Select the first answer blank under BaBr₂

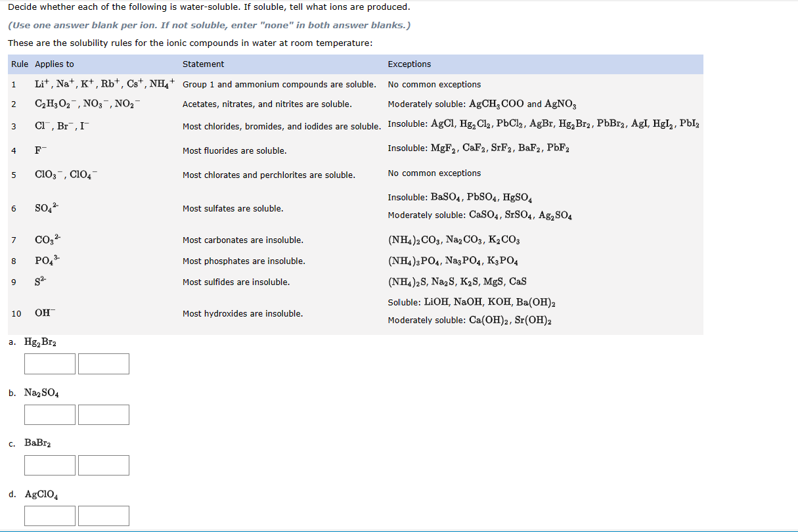click(x=50, y=465)
